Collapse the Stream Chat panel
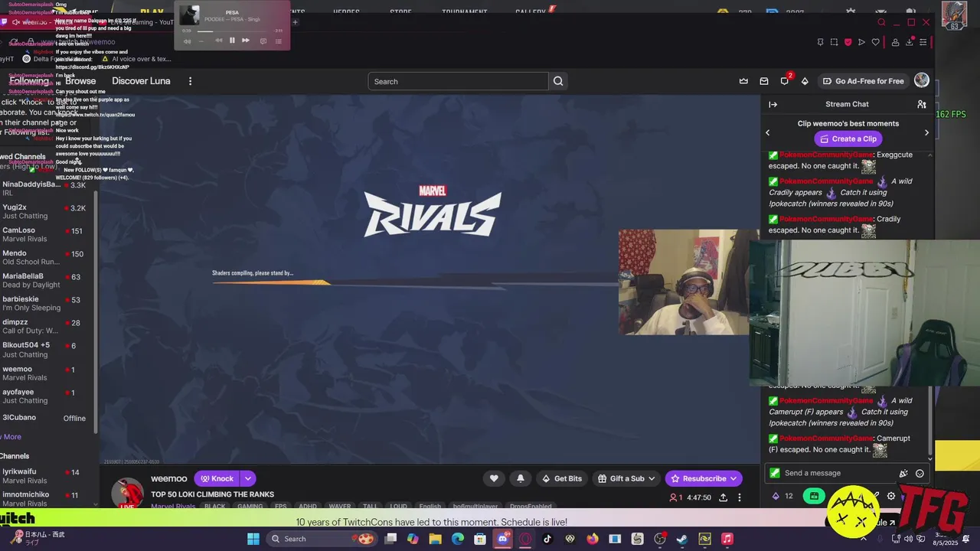The width and height of the screenshot is (980, 551). click(773, 104)
